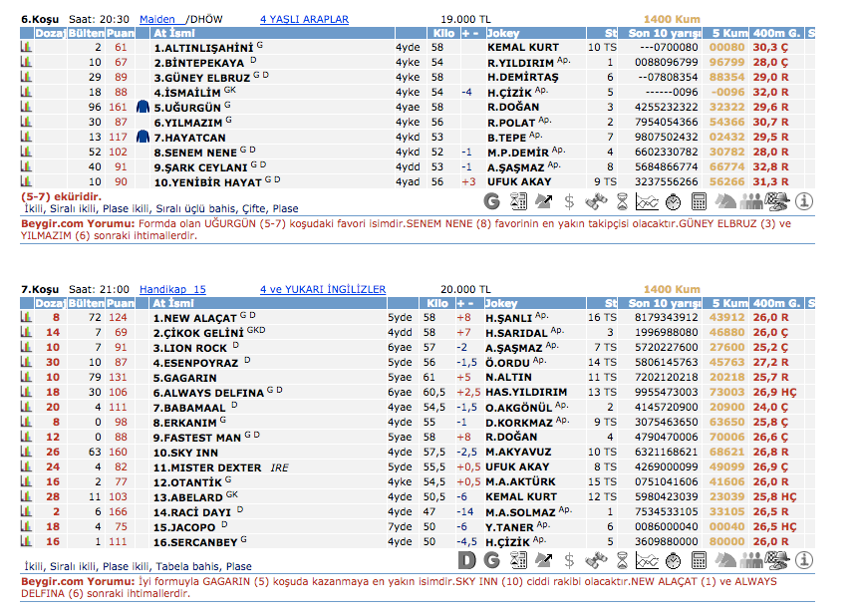This screenshot has height=616, width=855.
Task: Click the G icon below race 6 table
Action: pyautogui.click(x=491, y=201)
